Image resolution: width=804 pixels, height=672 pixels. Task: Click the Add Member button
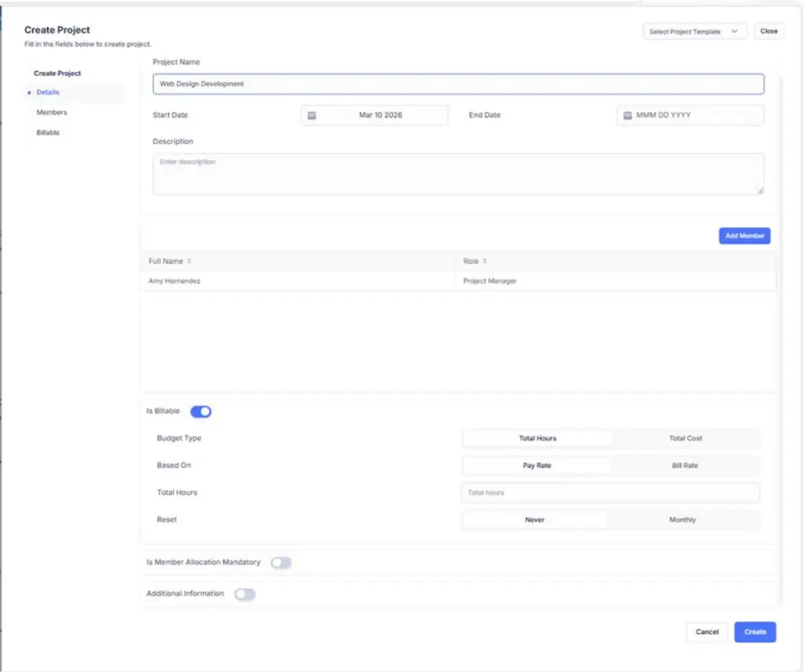(744, 235)
